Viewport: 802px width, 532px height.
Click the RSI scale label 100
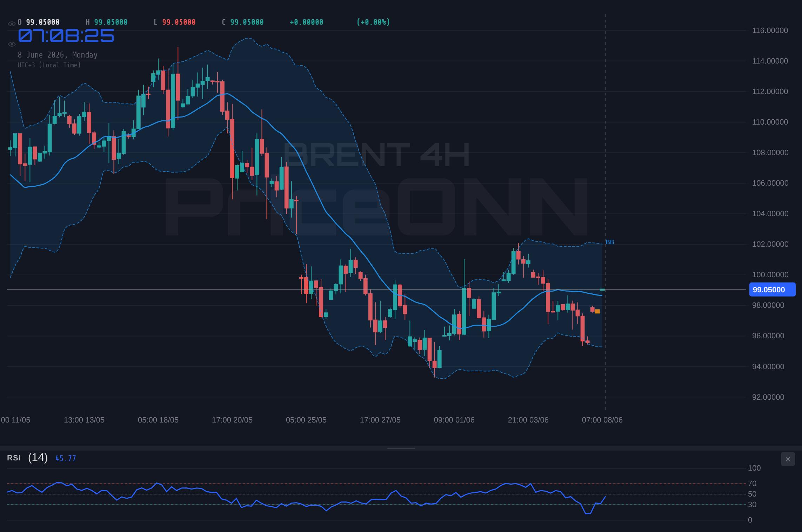[x=754, y=468]
